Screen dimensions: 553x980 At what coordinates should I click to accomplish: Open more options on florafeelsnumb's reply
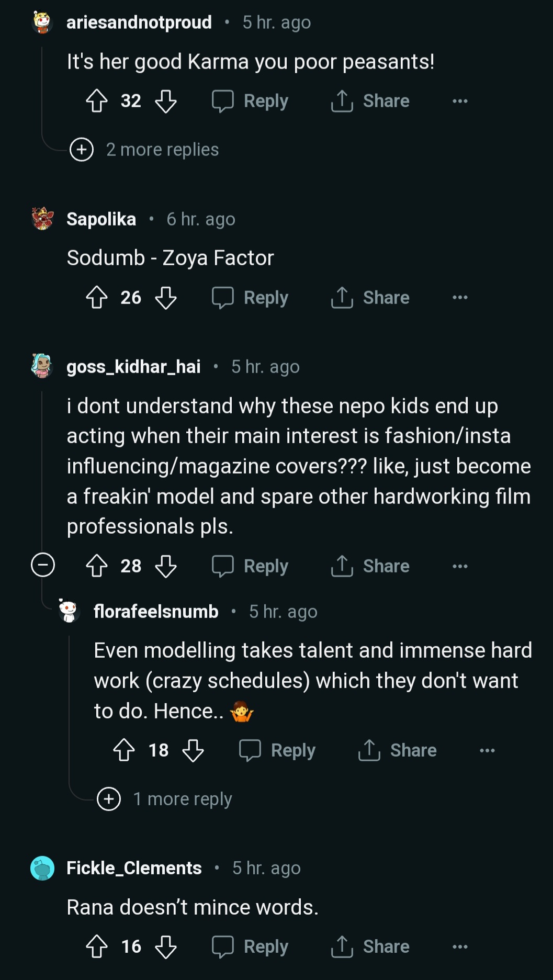point(487,750)
